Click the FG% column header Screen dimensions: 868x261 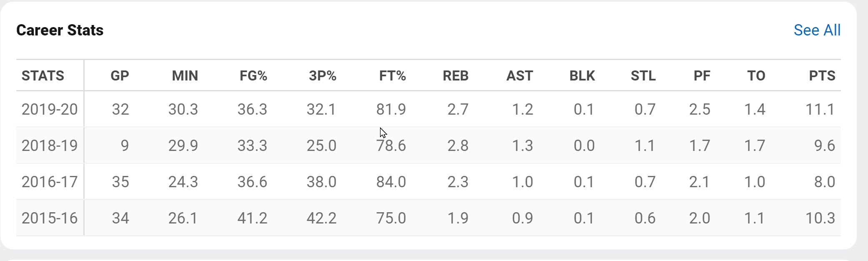253,75
